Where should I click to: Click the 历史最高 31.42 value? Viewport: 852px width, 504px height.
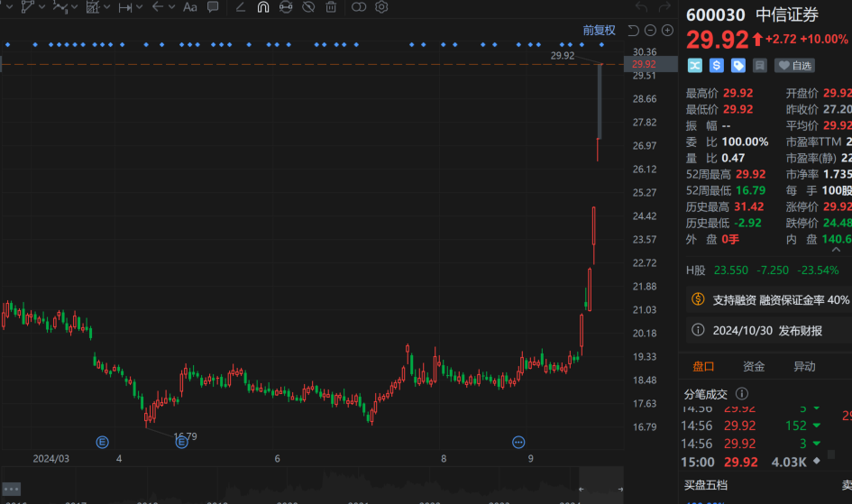748,207
